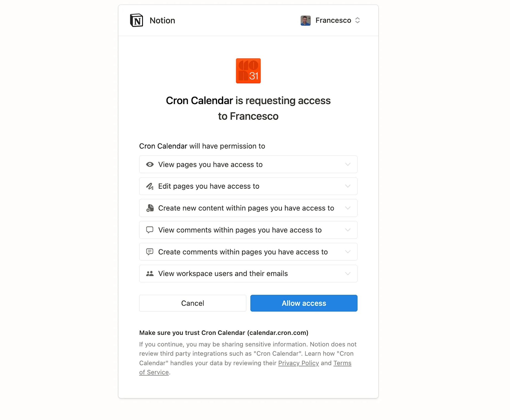This screenshot has height=420, width=510.
Task: Click the workspace users people icon
Action: click(150, 274)
